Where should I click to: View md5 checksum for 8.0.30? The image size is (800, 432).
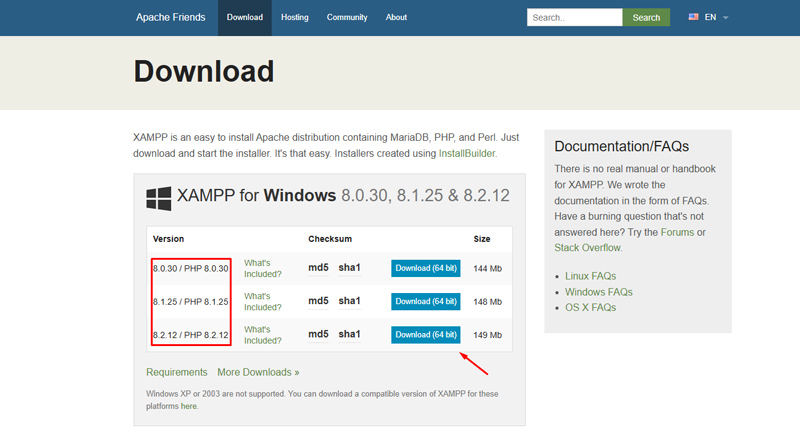(318, 268)
